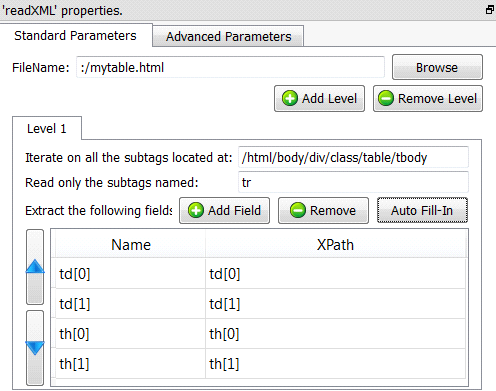Click the float/undock panel icon

(x=489, y=10)
